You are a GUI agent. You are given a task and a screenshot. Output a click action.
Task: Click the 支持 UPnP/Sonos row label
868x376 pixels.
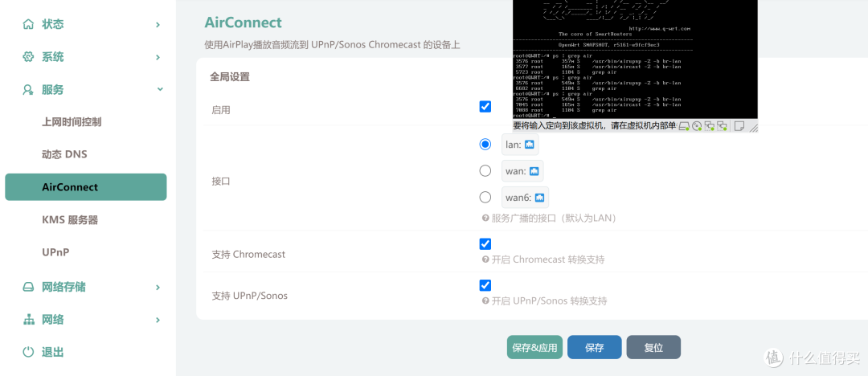coord(250,296)
